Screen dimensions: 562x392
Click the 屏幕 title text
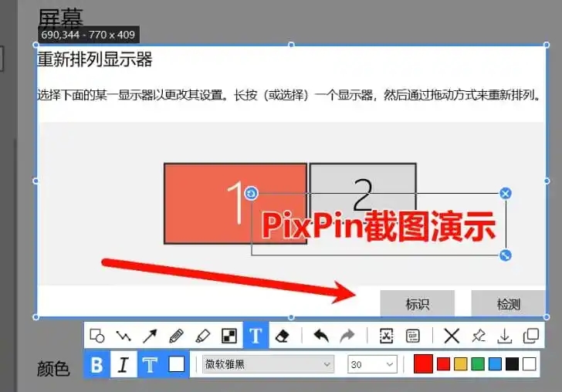point(60,17)
